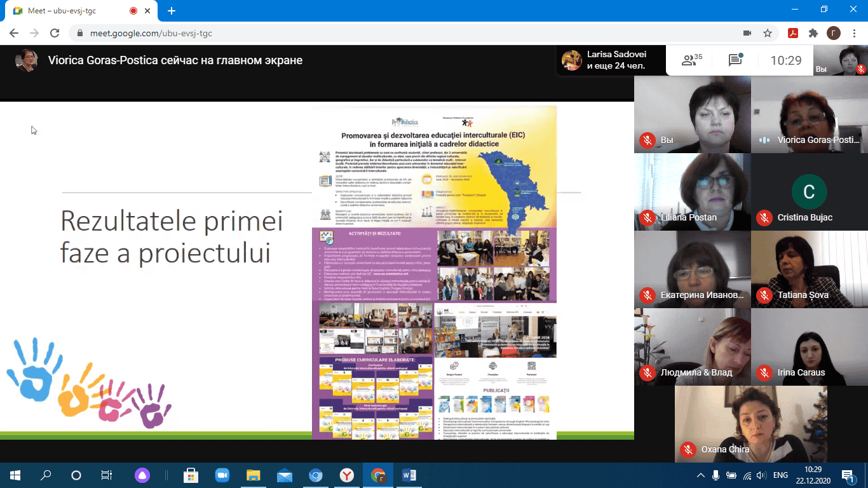Viewport: 868px width, 488px height.
Task: Open Zoom from the taskbar
Action: click(x=222, y=475)
